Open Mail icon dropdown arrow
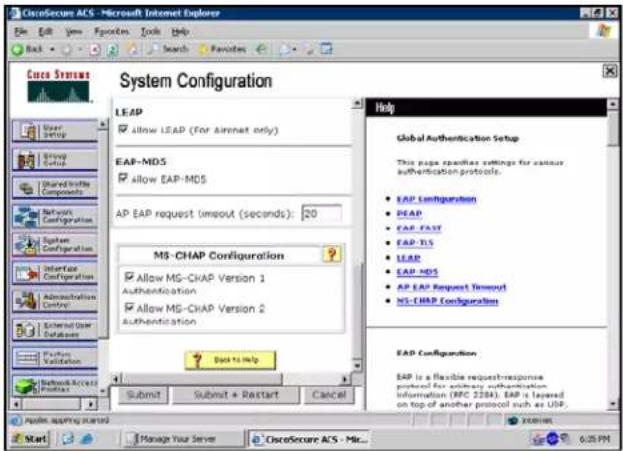 tap(294, 50)
